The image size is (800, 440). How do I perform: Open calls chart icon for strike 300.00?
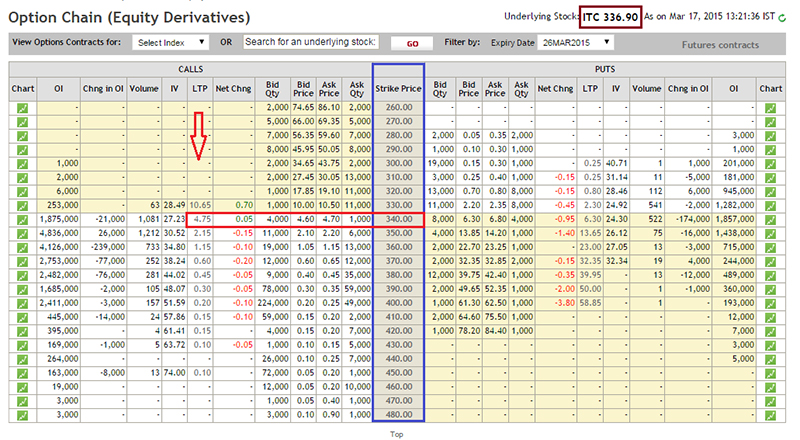click(x=22, y=164)
